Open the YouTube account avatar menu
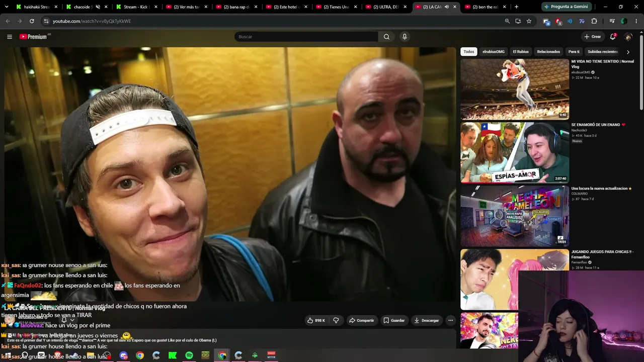Viewport: 644px width, 362px height. [x=628, y=37]
